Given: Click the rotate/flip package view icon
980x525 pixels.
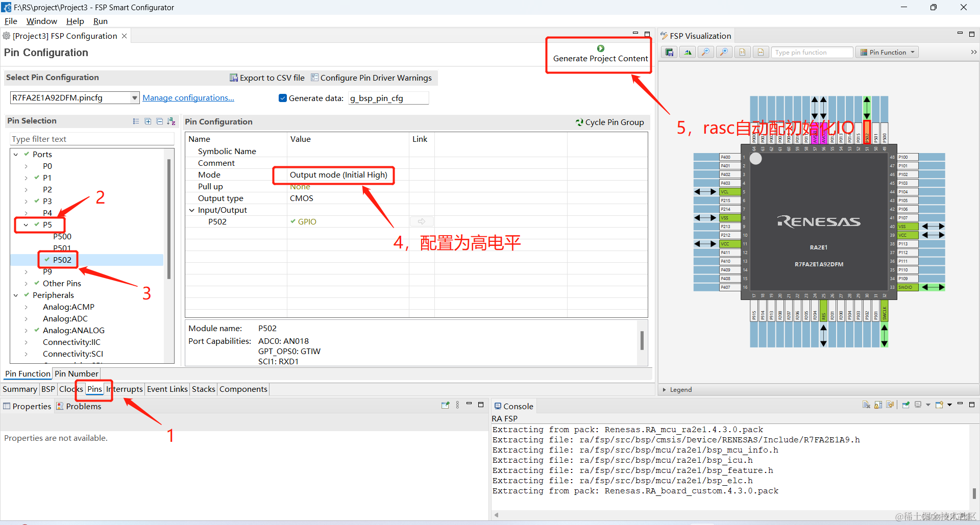Looking at the screenshot, I should pyautogui.click(x=688, y=52).
